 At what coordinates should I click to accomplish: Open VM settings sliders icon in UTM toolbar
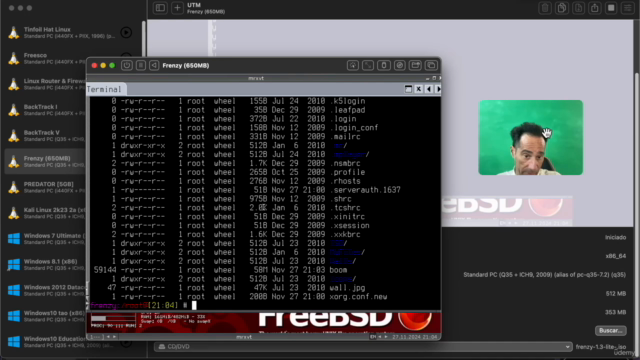click(628, 8)
